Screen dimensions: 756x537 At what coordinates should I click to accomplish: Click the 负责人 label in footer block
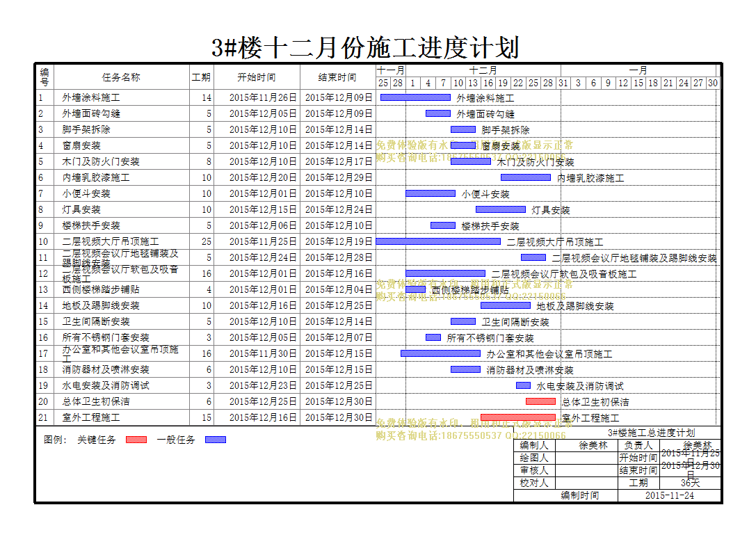coord(638,445)
